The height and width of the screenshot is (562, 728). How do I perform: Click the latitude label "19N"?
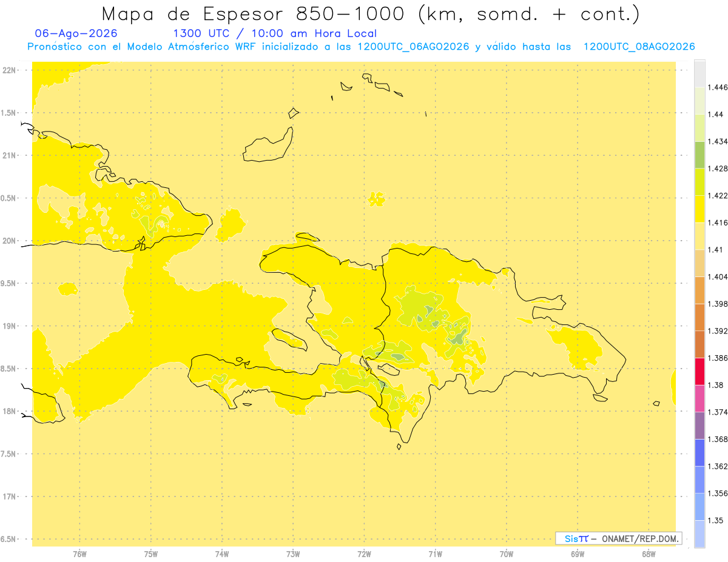(10, 326)
